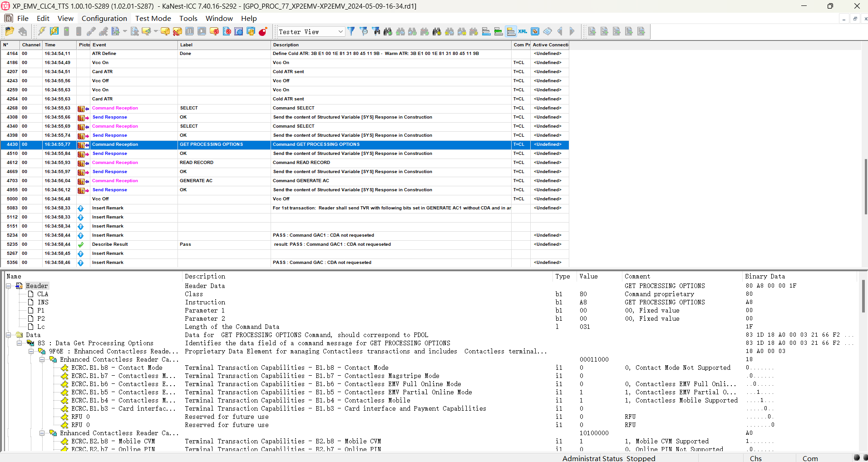
Task: Collapse the 9F6E Enhanced Contactless Reader node
Action: click(x=31, y=351)
